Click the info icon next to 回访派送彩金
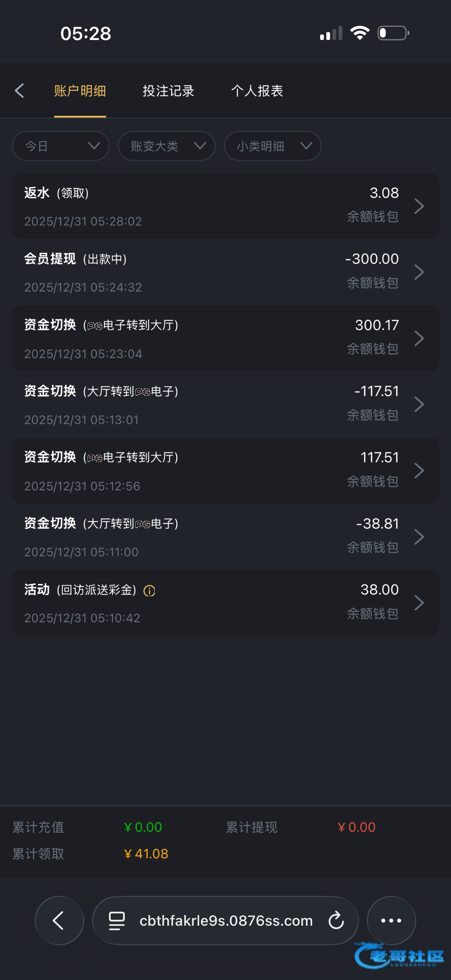 [149, 590]
